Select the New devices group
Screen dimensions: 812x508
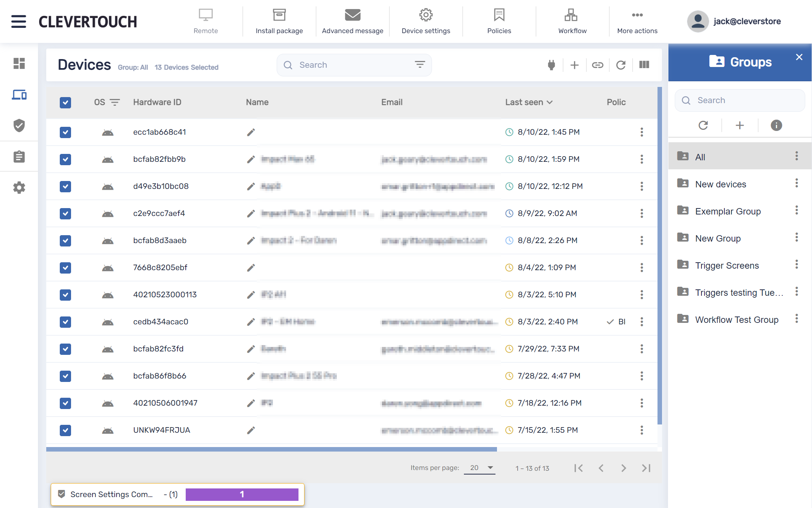click(740, 184)
